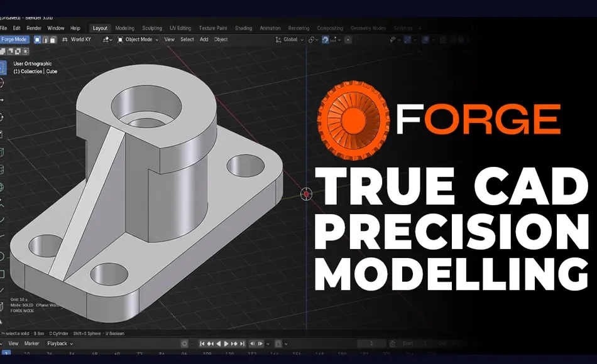Jump to the timeline start frame
The height and width of the screenshot is (364, 597).
(202, 344)
